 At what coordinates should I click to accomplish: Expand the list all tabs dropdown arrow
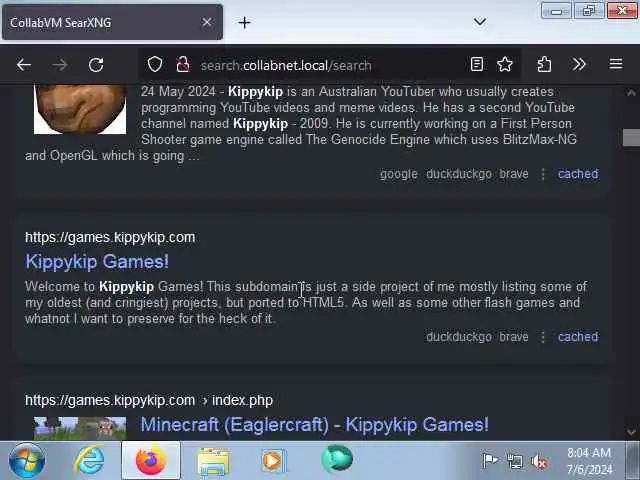click(480, 21)
